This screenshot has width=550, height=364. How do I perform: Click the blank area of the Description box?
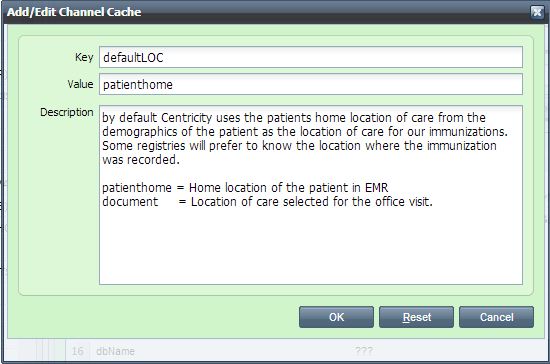coord(311,245)
